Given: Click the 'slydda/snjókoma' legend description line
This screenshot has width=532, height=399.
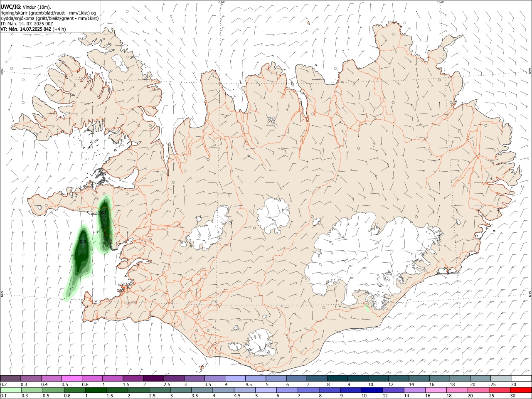Looking at the screenshot, I should 49,18.
